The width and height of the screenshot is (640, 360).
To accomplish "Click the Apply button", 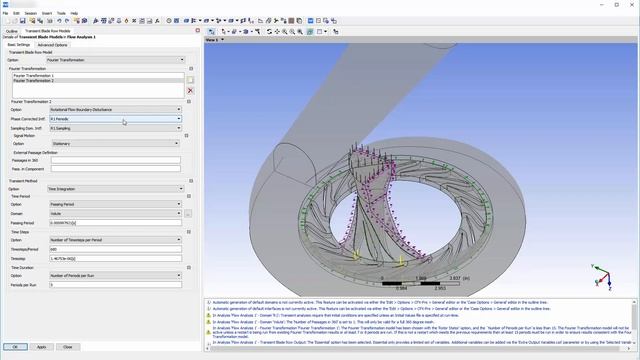I will click(x=41, y=347).
